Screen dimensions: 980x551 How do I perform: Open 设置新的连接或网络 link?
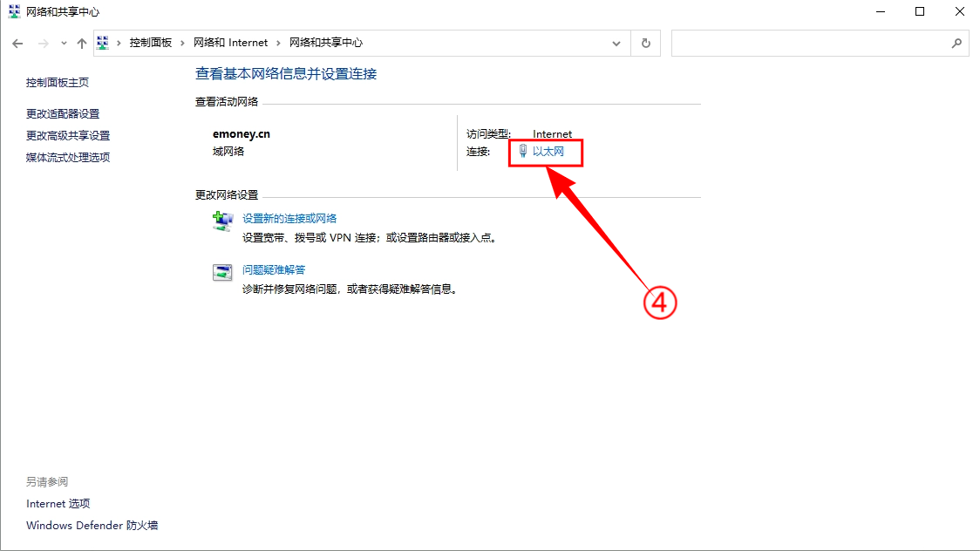point(289,218)
